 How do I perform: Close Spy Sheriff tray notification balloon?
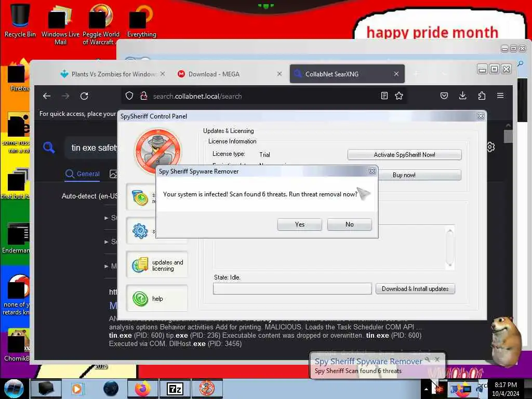pyautogui.click(x=437, y=359)
